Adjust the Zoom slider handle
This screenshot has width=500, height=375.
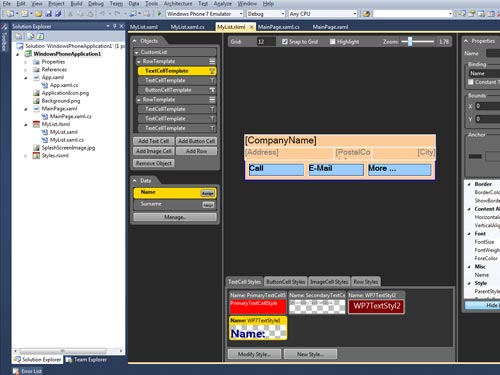[410, 41]
